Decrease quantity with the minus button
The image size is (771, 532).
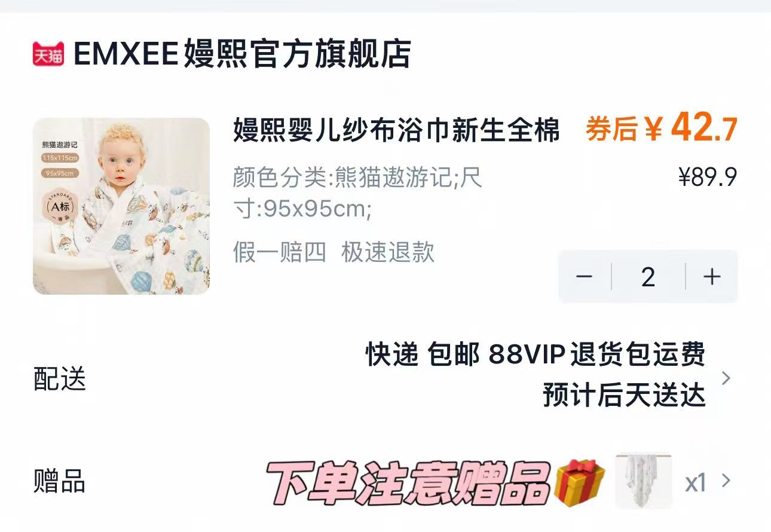coord(584,277)
